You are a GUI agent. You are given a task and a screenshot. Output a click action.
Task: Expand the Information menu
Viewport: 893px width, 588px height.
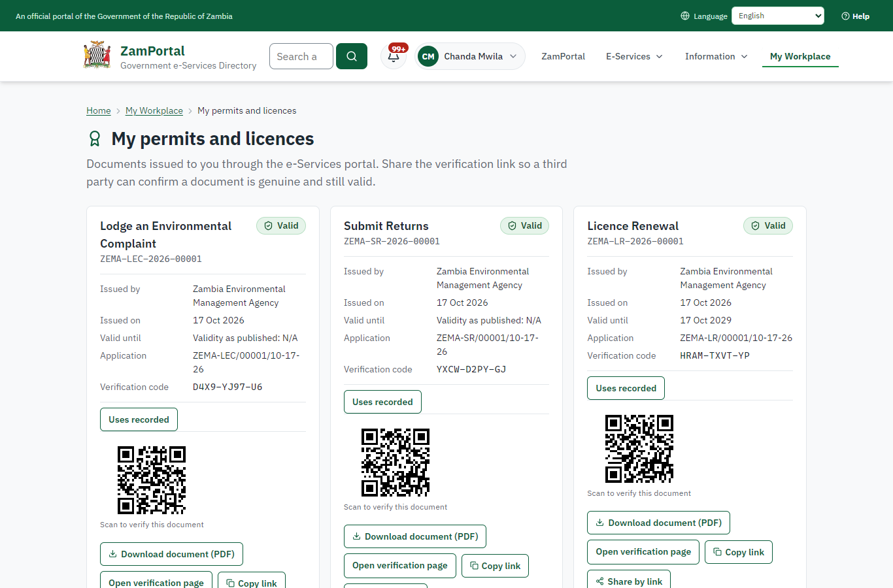[x=716, y=56]
